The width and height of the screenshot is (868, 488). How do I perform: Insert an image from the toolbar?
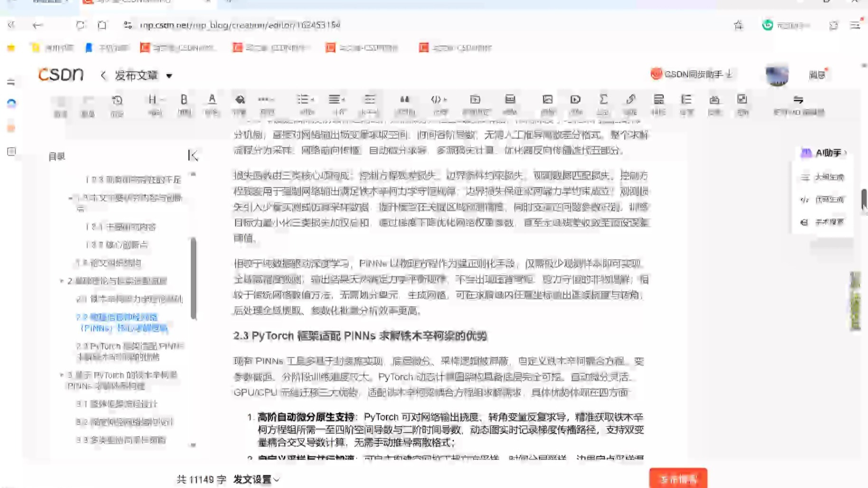pyautogui.click(x=547, y=105)
